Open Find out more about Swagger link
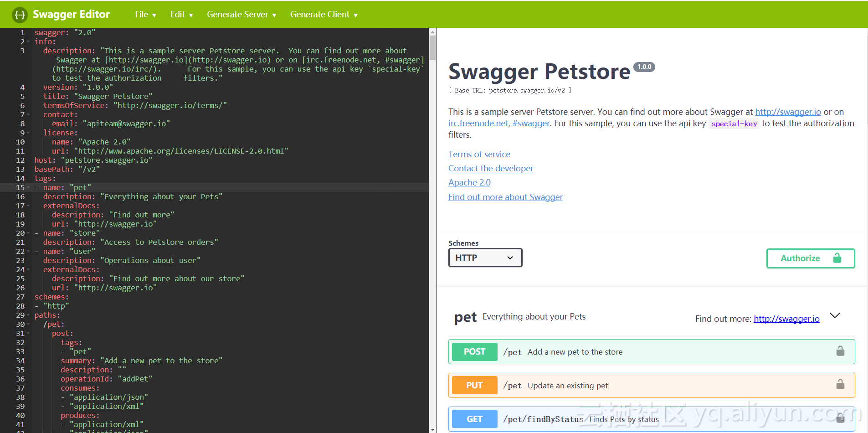 pos(505,197)
